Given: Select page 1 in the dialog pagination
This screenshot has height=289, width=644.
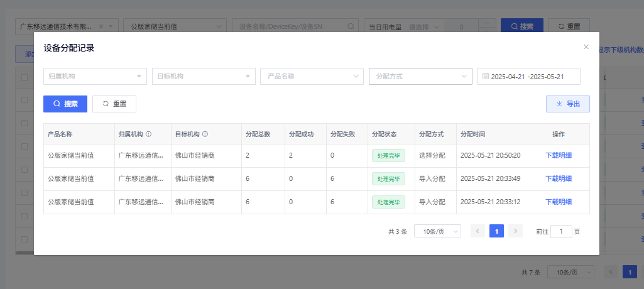Looking at the screenshot, I should (x=496, y=231).
